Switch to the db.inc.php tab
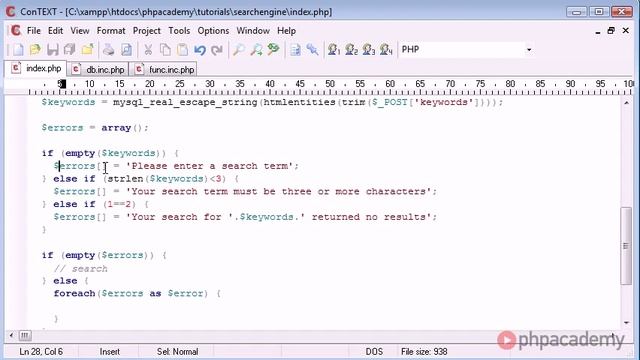The width and height of the screenshot is (640, 360). click(x=98, y=69)
